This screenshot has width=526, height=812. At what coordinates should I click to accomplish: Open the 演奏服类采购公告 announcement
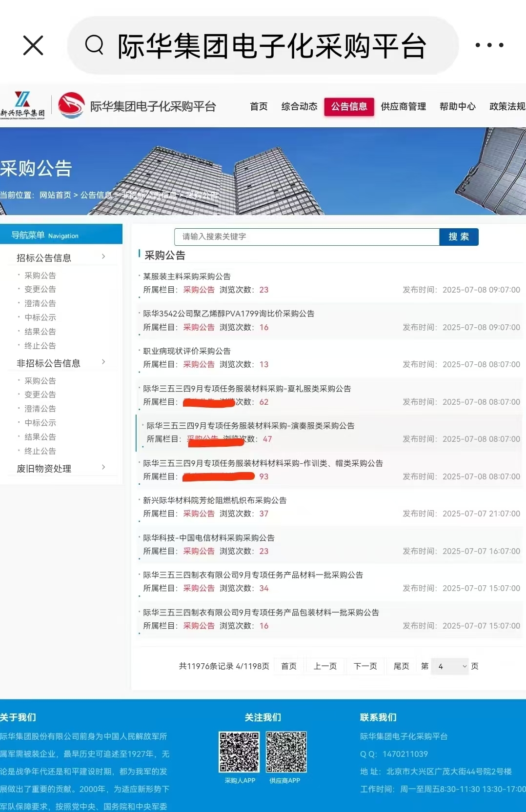click(251, 426)
